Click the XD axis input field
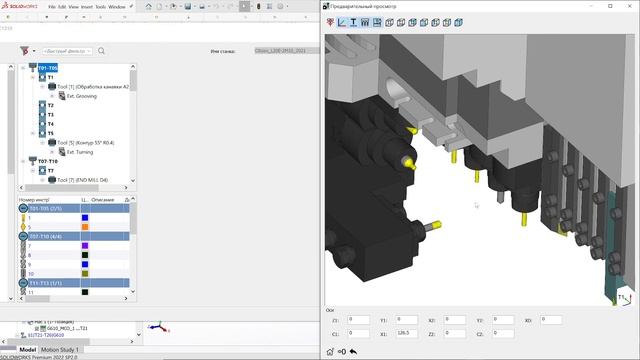The height and width of the screenshot is (360, 640). coord(551,320)
